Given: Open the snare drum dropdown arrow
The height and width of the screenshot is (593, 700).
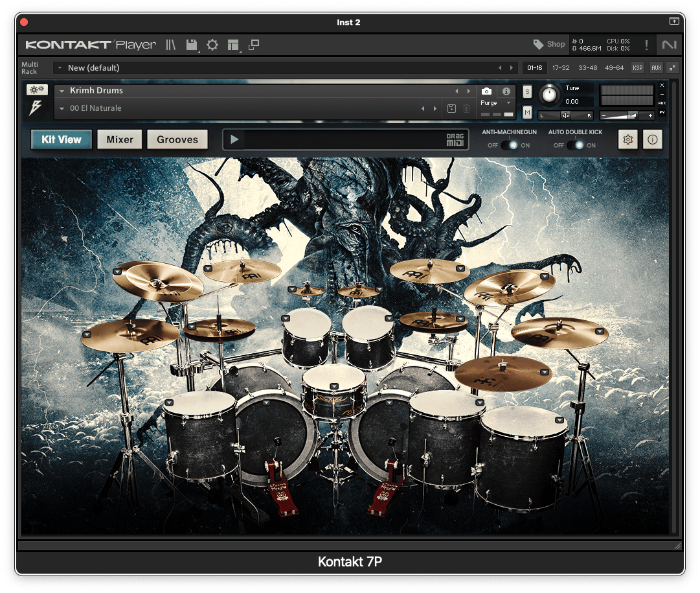Looking at the screenshot, I should point(334,386).
